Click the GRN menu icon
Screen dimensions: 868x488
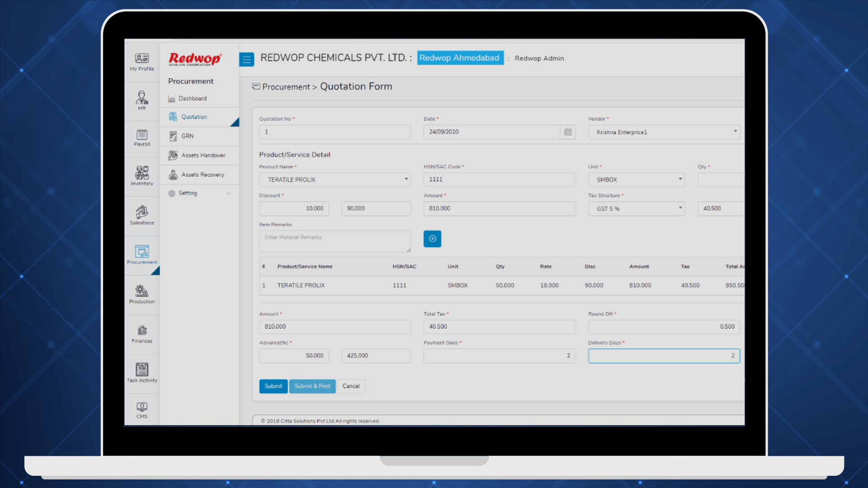click(173, 136)
